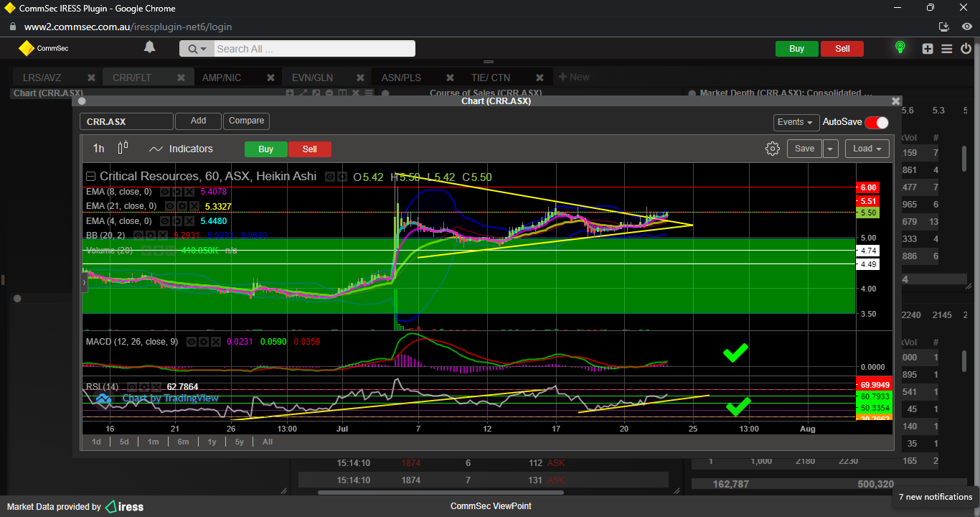This screenshot has height=517, width=980.
Task: Open settings for the MACD indicator
Action: tap(204, 342)
